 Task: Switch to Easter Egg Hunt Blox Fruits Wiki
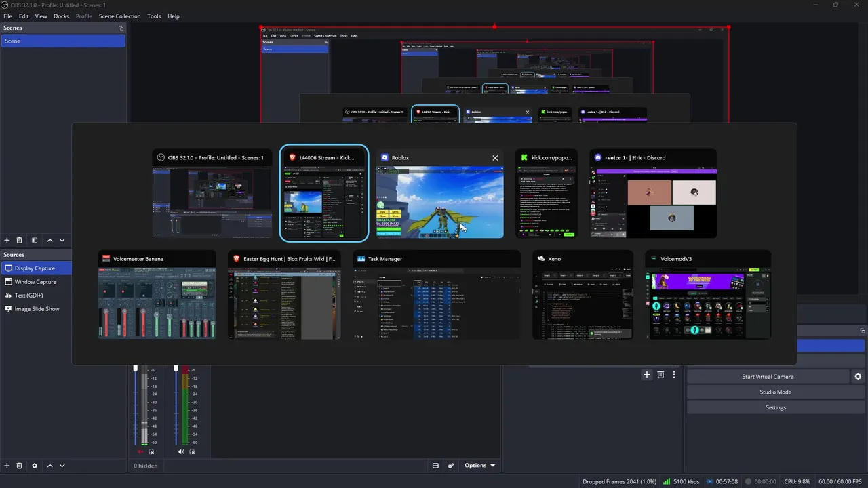point(284,295)
